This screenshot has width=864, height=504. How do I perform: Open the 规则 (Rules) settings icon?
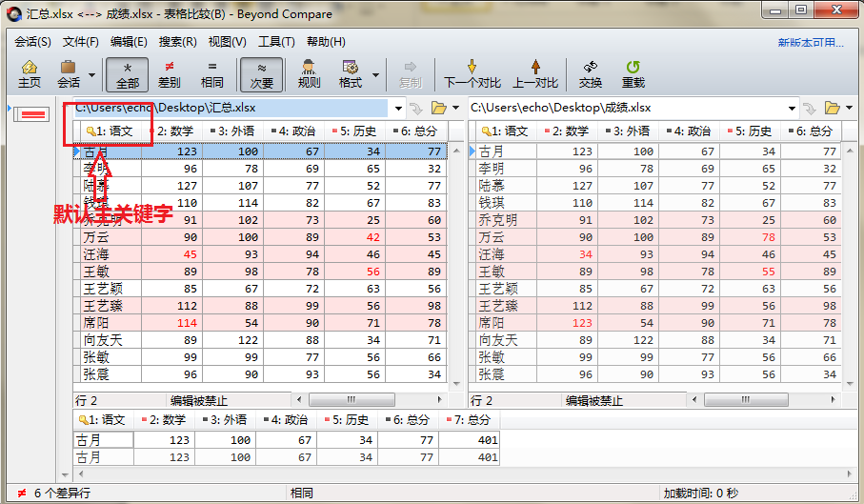click(309, 73)
